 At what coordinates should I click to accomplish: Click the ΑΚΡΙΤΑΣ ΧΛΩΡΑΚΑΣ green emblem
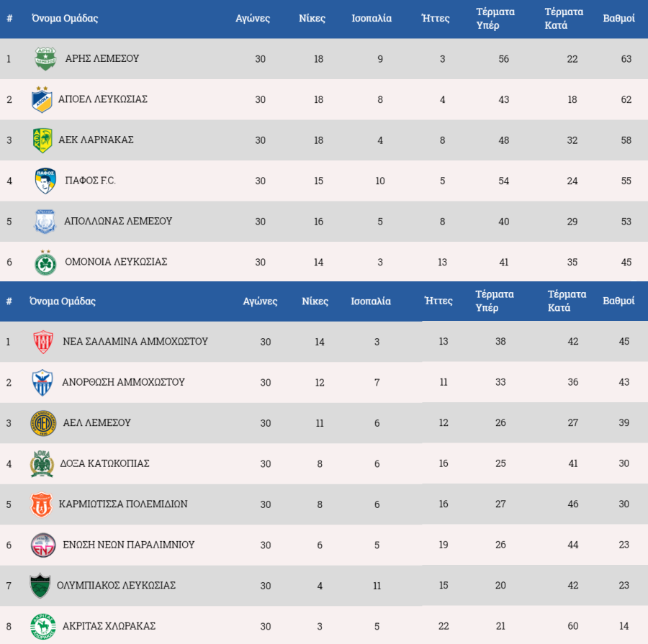(43, 626)
